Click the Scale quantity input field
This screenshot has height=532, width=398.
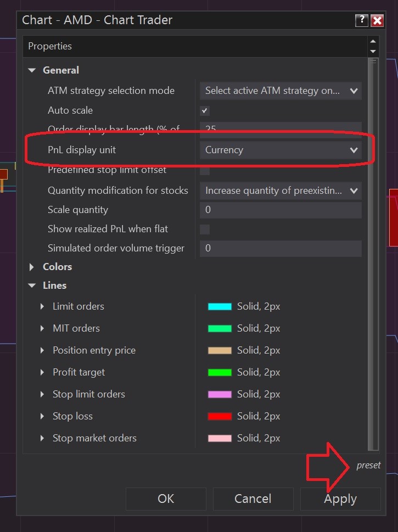(x=280, y=210)
